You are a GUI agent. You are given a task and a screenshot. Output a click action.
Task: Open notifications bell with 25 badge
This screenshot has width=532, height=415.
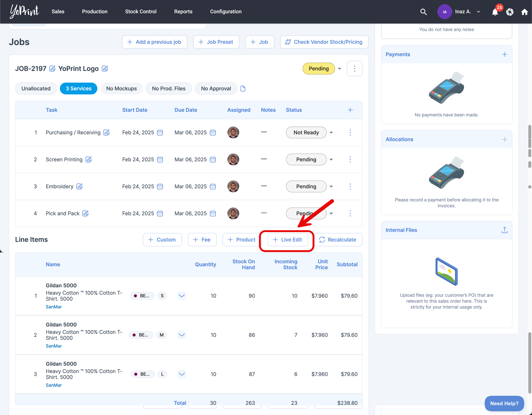495,12
